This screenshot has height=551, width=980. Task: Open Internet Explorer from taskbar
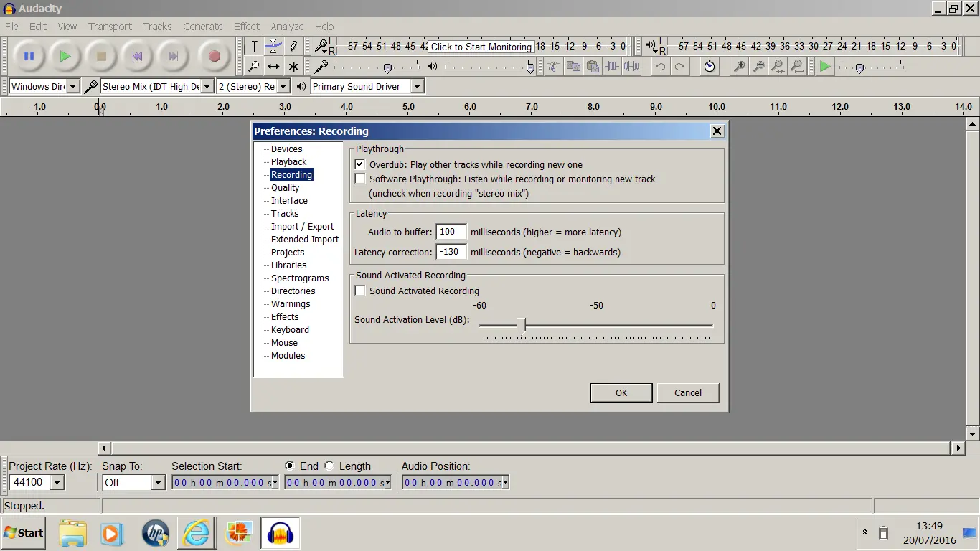click(196, 534)
